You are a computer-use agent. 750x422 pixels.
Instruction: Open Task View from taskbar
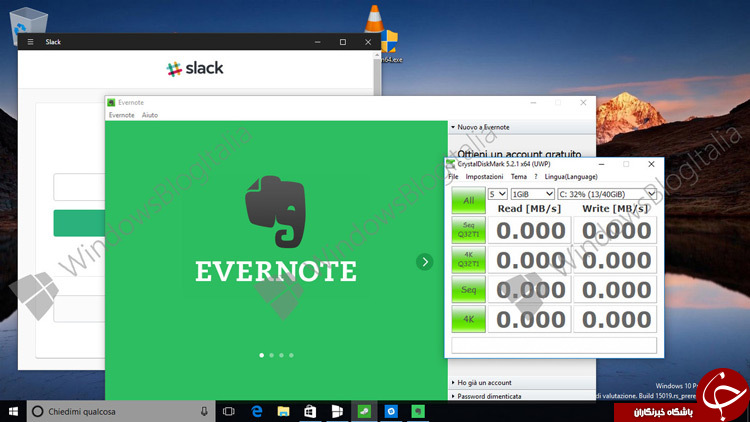pos(229,411)
